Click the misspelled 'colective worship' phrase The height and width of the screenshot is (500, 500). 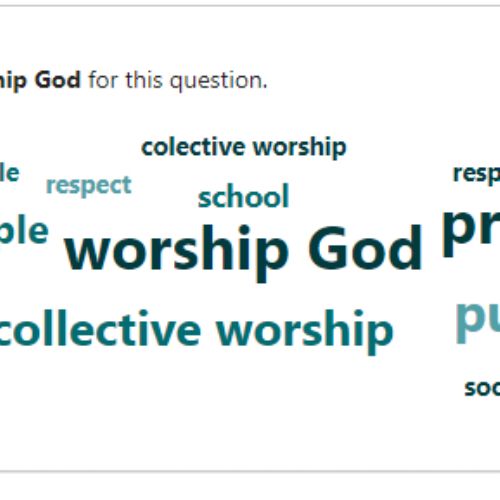[x=244, y=147]
